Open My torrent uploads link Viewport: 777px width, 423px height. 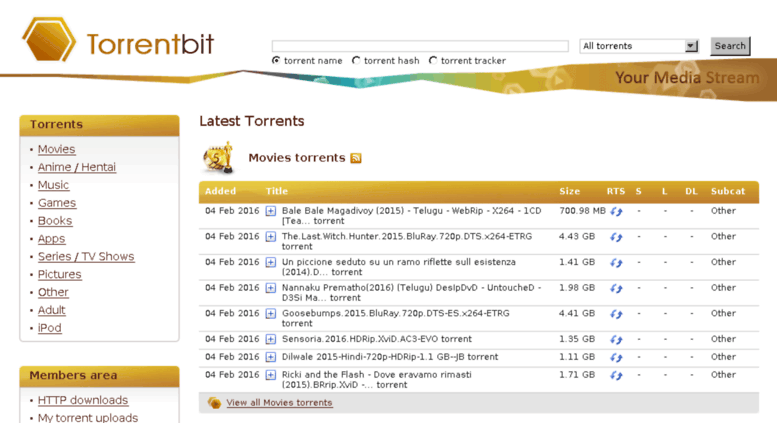tap(88, 418)
